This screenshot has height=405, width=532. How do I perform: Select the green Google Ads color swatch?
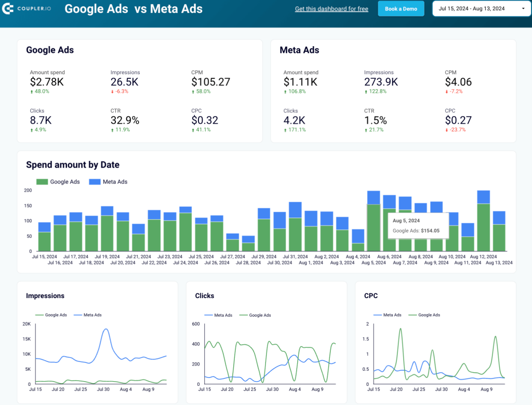(43, 182)
